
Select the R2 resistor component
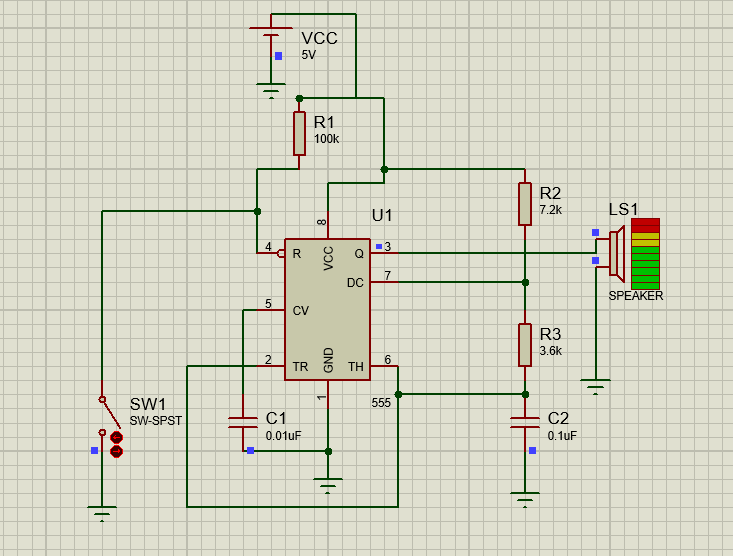[x=525, y=204]
